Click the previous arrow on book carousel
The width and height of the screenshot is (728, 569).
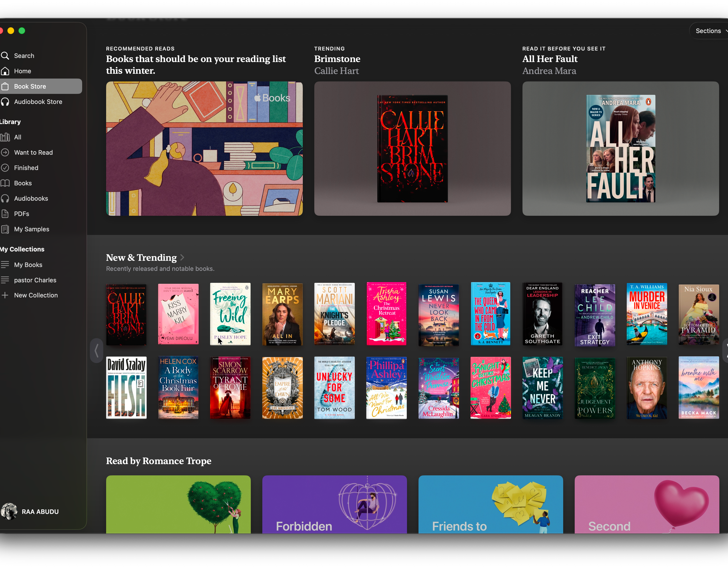pyautogui.click(x=96, y=350)
